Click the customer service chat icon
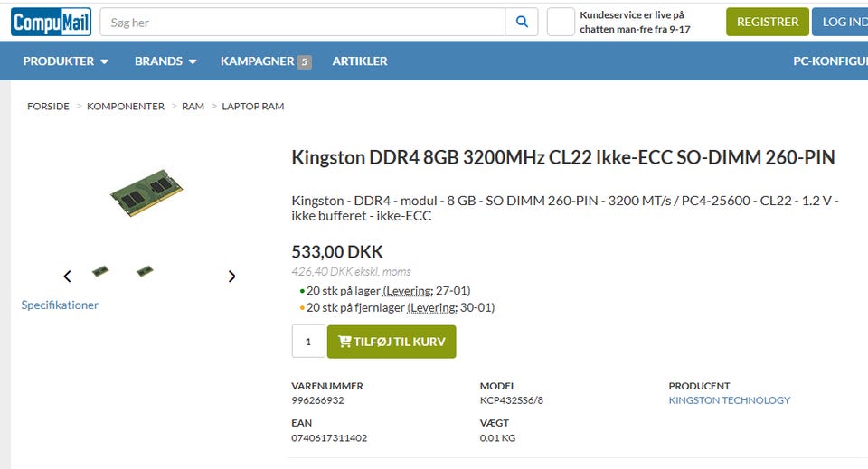The height and width of the screenshot is (469, 868). [561, 22]
